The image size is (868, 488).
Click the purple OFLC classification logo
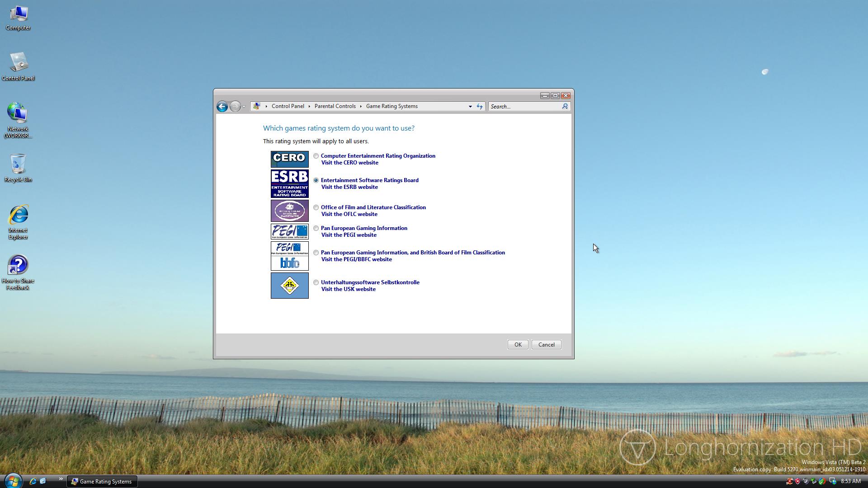[x=289, y=211]
